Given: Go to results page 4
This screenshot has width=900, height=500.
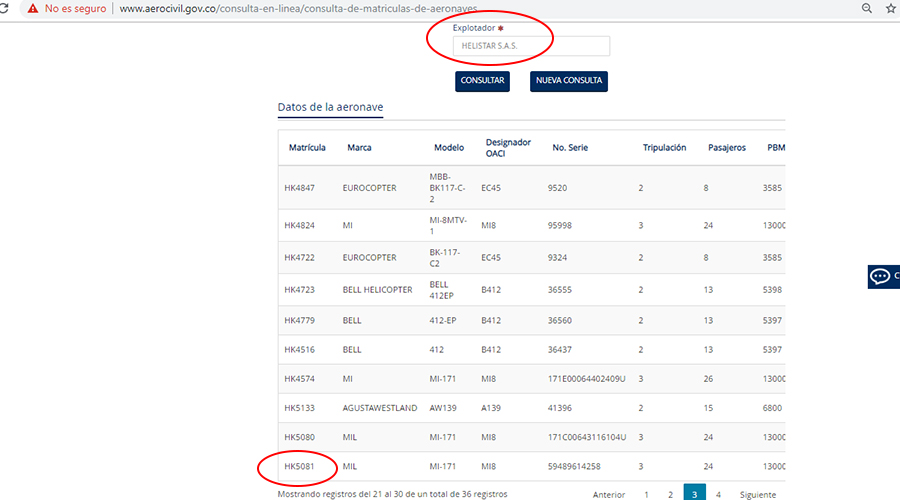Looking at the screenshot, I should click(x=718, y=494).
